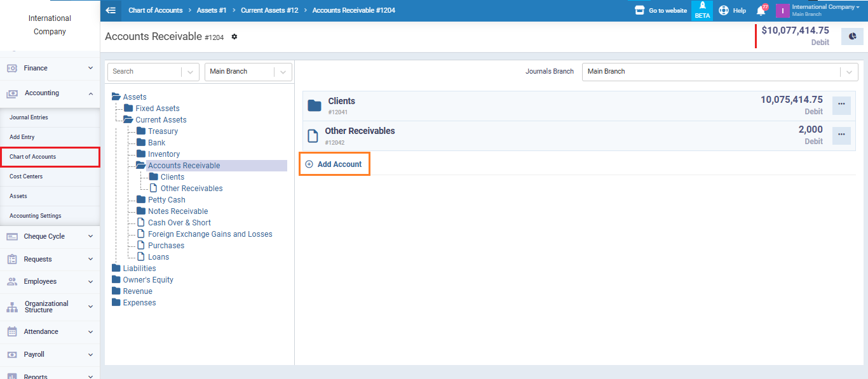Select Liabilities in the account tree
Image resolution: width=868 pixels, height=379 pixels.
pos(139,269)
